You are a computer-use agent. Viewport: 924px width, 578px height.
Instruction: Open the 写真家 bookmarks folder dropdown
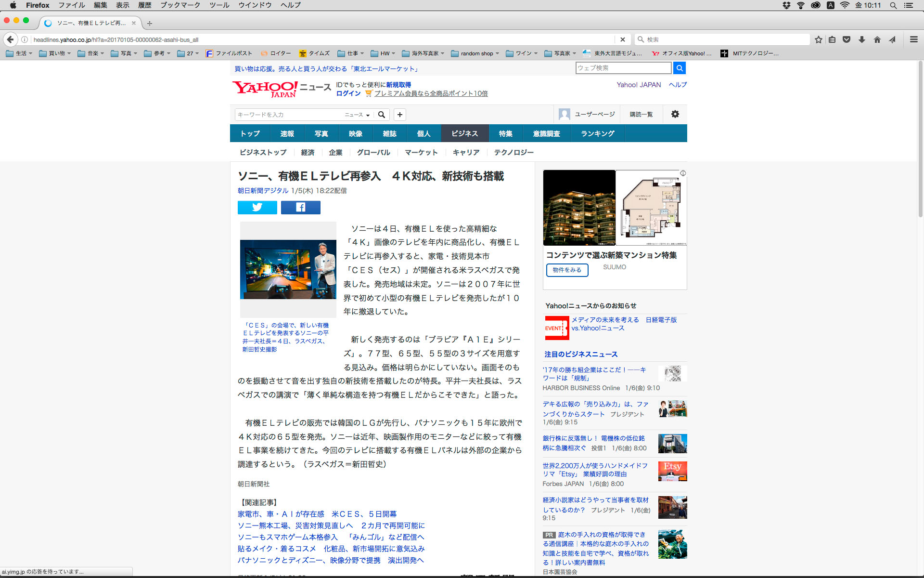561,53
